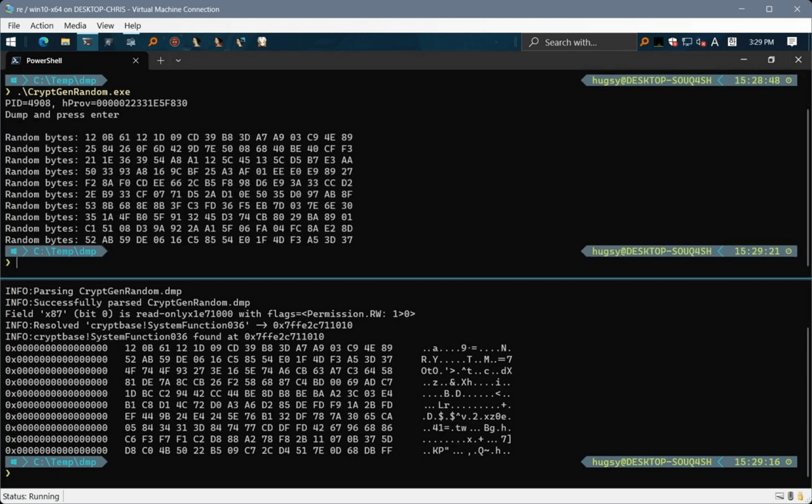Open the network tray icon
The image size is (812, 504).
click(687, 42)
